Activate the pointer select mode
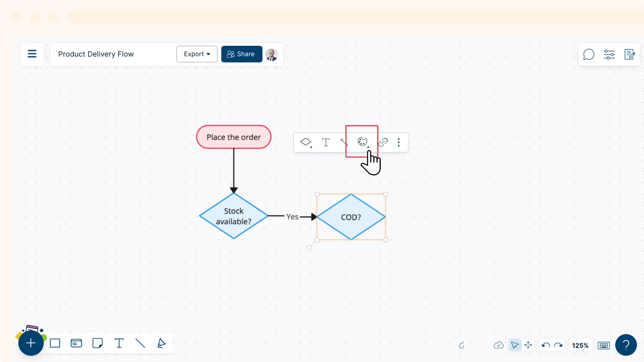This screenshot has width=644, height=362. pyautogui.click(x=515, y=345)
